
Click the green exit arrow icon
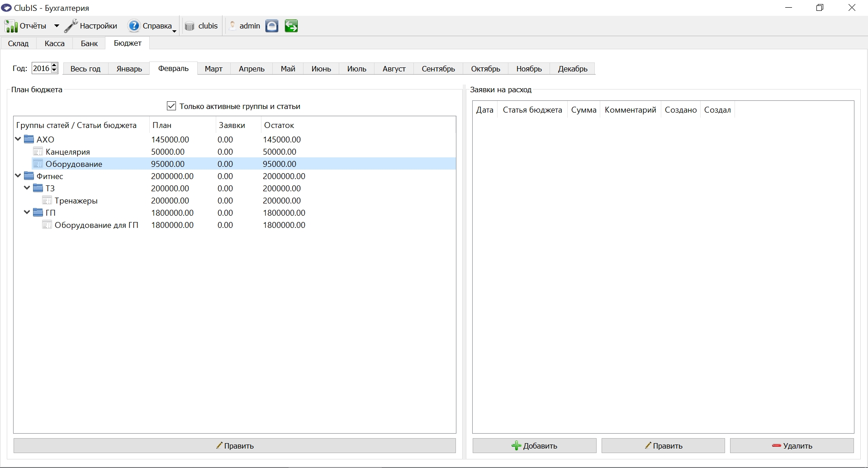[x=291, y=26]
